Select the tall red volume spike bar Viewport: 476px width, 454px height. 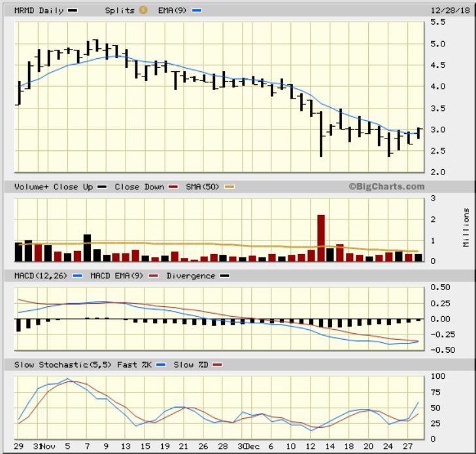coord(321,238)
